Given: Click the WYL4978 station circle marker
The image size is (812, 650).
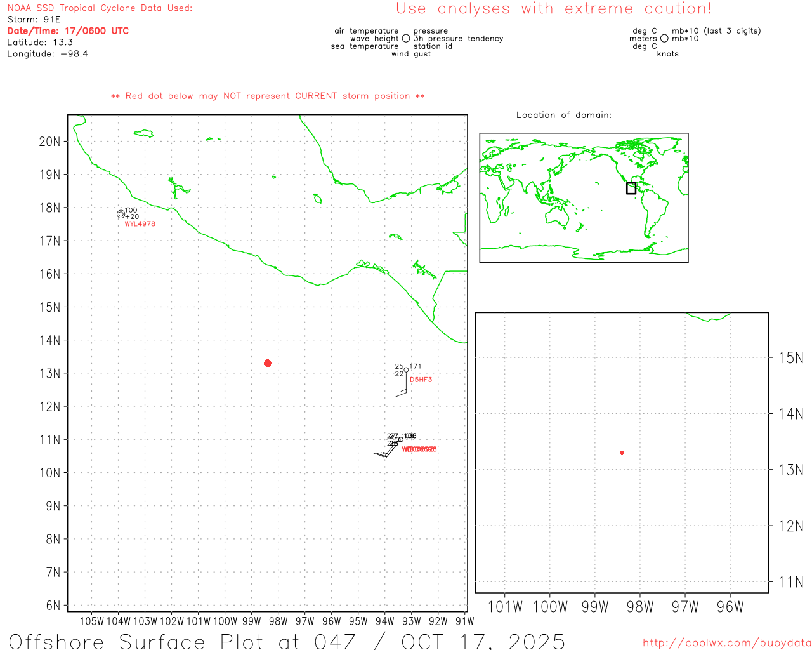Looking at the screenshot, I should click(121, 214).
